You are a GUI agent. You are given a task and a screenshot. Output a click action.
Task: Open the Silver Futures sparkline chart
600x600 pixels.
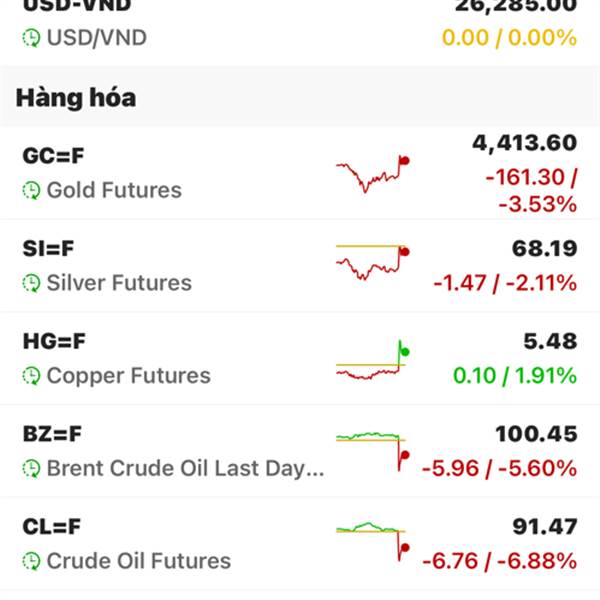pos(372,262)
